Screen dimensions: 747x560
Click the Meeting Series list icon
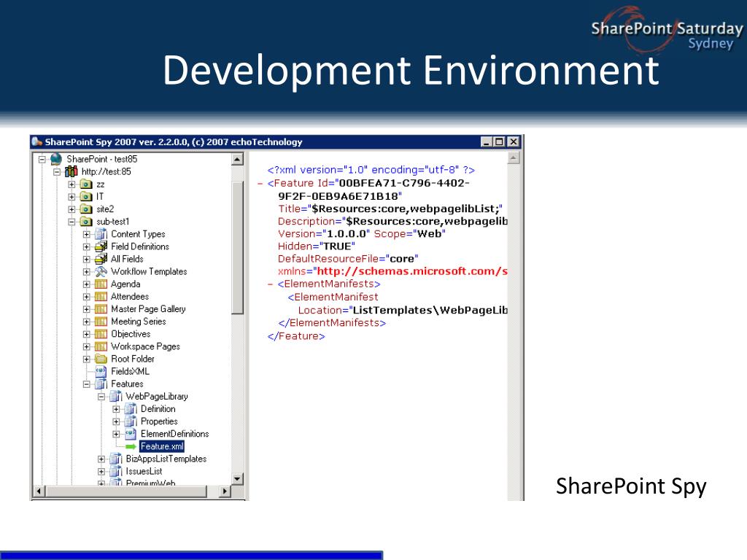pyautogui.click(x=101, y=322)
